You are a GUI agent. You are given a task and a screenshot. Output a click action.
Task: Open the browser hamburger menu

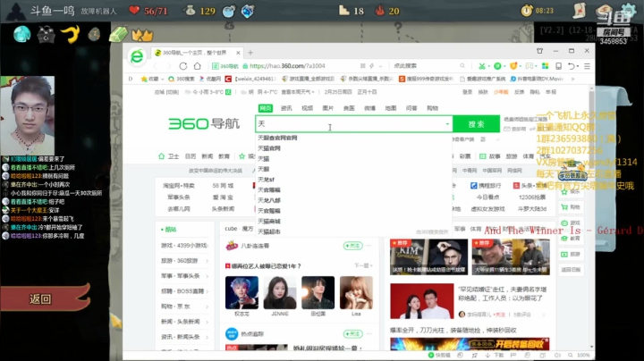pos(587,66)
